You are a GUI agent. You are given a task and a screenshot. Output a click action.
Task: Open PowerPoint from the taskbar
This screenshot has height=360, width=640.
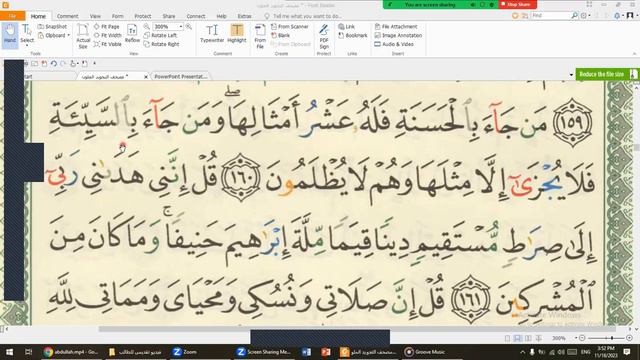pyautogui.click(x=326, y=352)
